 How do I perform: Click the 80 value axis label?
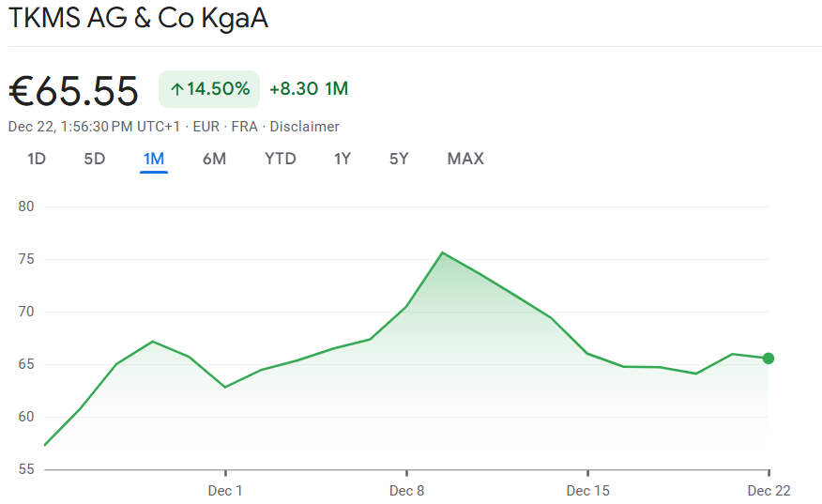pos(26,206)
